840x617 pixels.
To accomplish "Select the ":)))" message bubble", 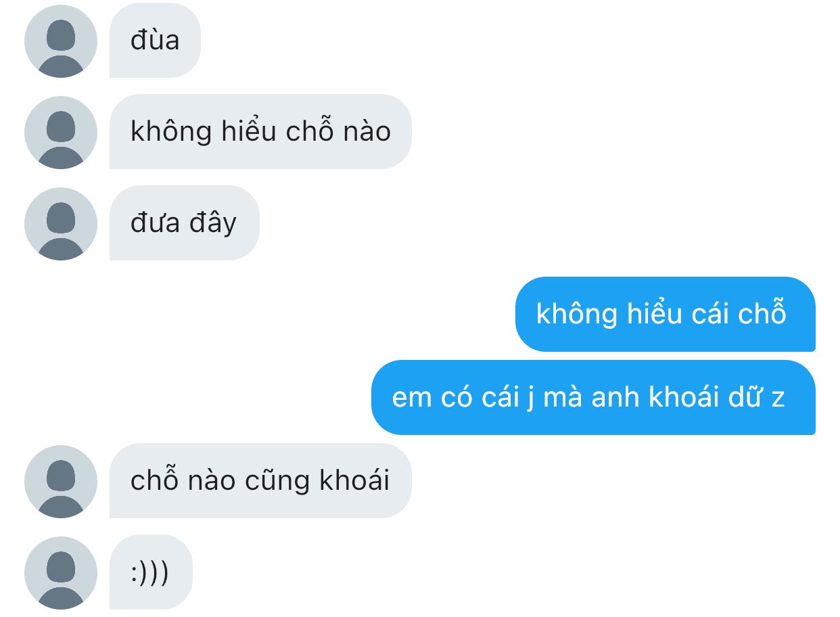I will click(151, 572).
